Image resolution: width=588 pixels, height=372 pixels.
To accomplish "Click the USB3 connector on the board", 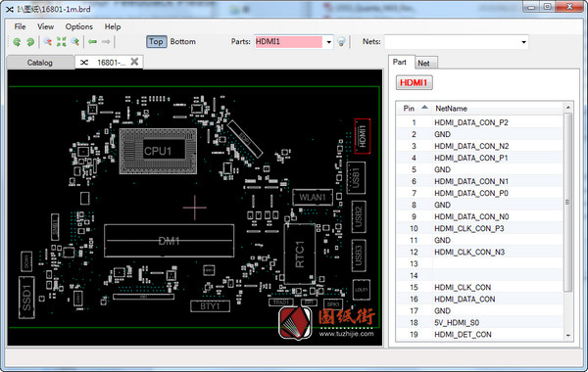I will point(359,256).
